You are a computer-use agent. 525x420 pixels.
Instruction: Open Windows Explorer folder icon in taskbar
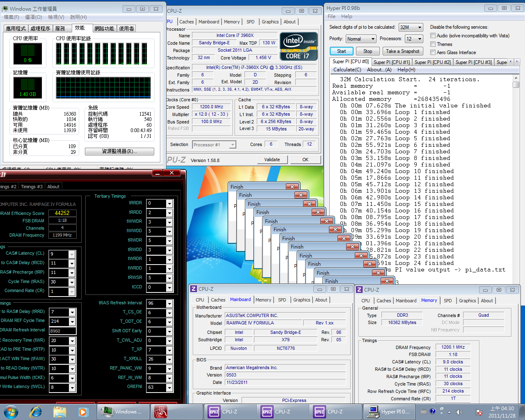59,411
